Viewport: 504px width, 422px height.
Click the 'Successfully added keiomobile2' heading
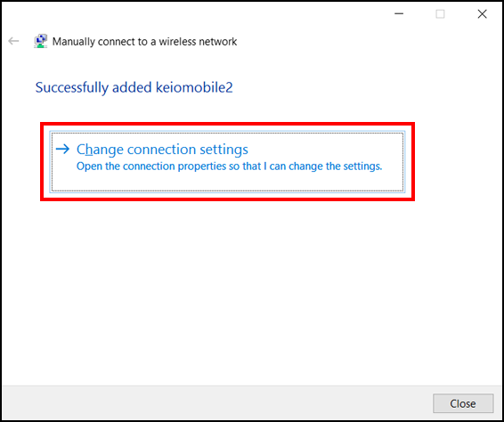click(134, 87)
